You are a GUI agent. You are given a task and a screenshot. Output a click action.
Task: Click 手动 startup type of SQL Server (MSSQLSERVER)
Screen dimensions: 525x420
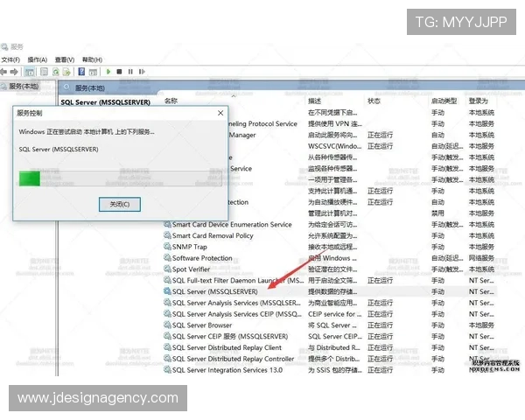coord(437,291)
